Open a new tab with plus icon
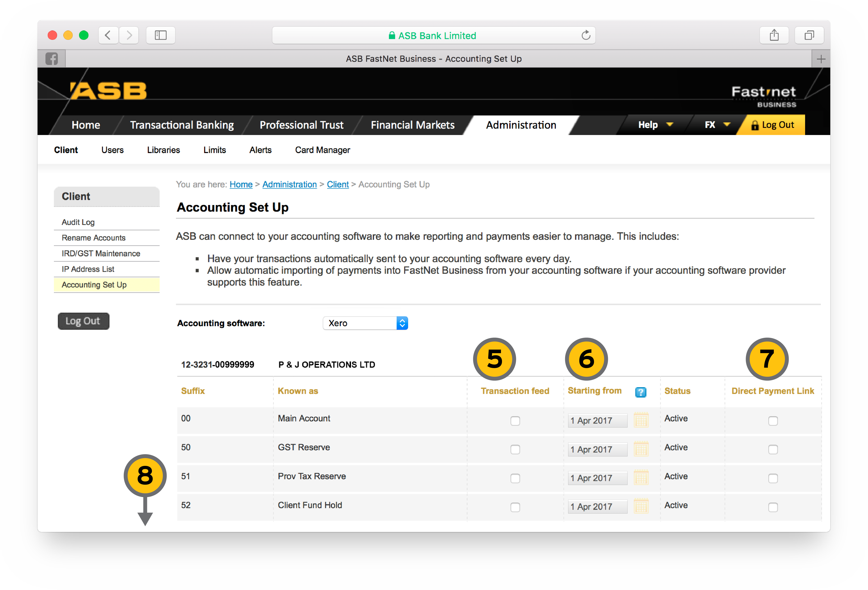The height and width of the screenshot is (590, 868). point(820,59)
